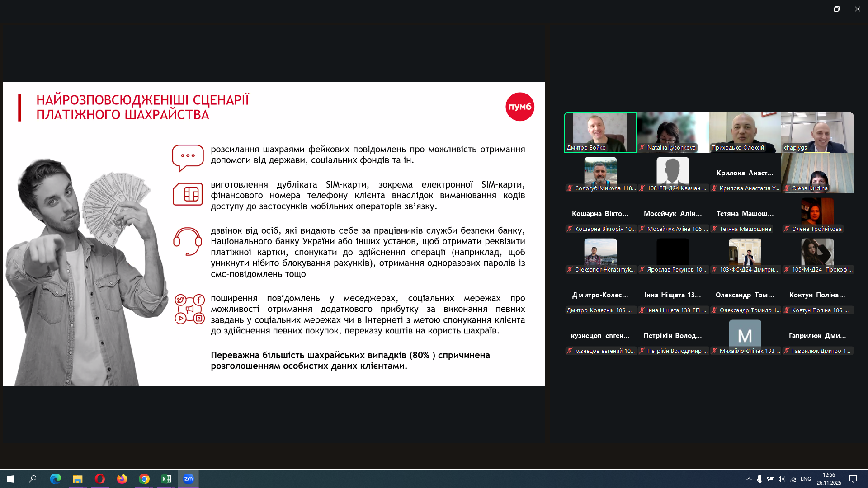Open Excel from taskbar
The image size is (868, 488).
pyautogui.click(x=166, y=479)
